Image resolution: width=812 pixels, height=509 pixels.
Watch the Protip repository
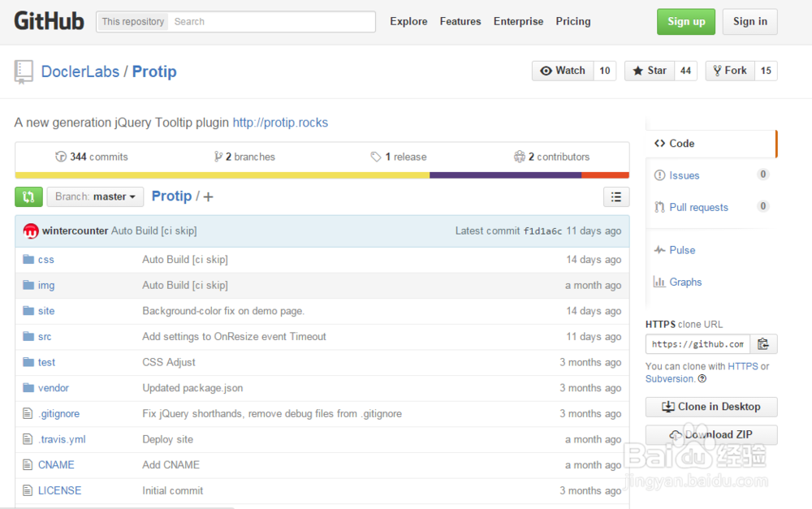(x=562, y=71)
